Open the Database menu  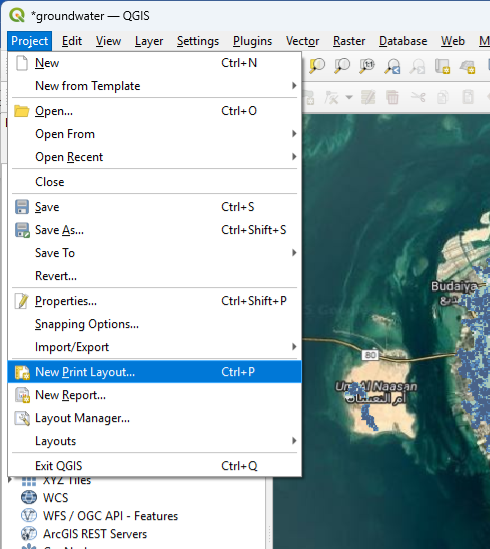click(403, 41)
